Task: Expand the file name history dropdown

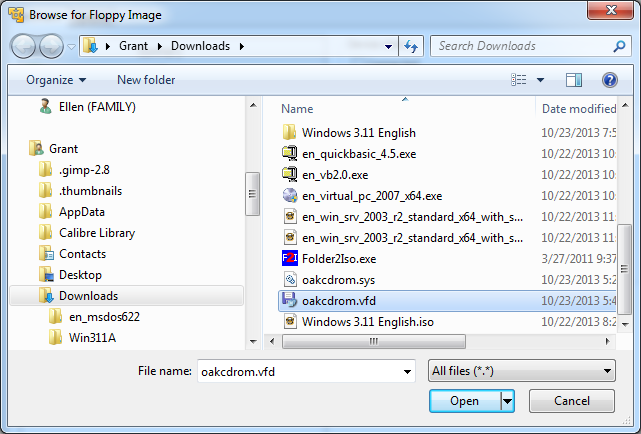Action: point(407,371)
